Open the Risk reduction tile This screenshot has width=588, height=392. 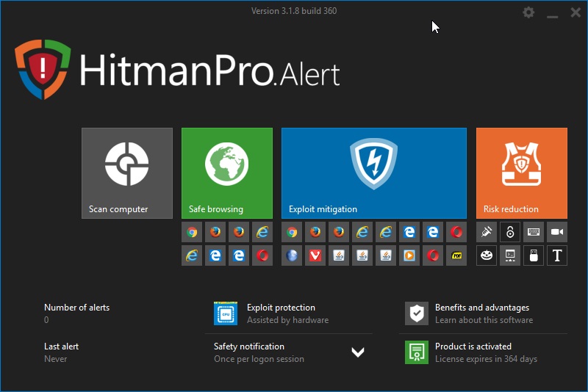click(522, 173)
